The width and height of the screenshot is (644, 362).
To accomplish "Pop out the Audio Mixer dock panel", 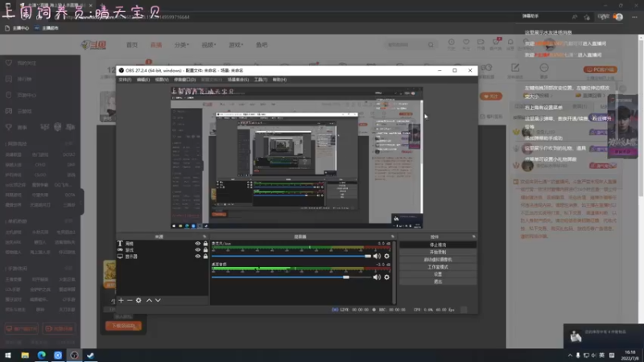I will [x=393, y=237].
